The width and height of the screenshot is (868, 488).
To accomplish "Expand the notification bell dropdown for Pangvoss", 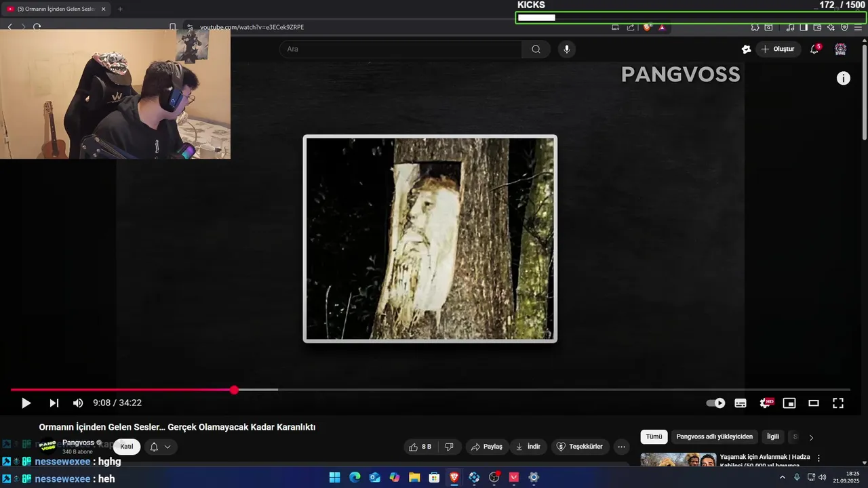I will click(161, 447).
